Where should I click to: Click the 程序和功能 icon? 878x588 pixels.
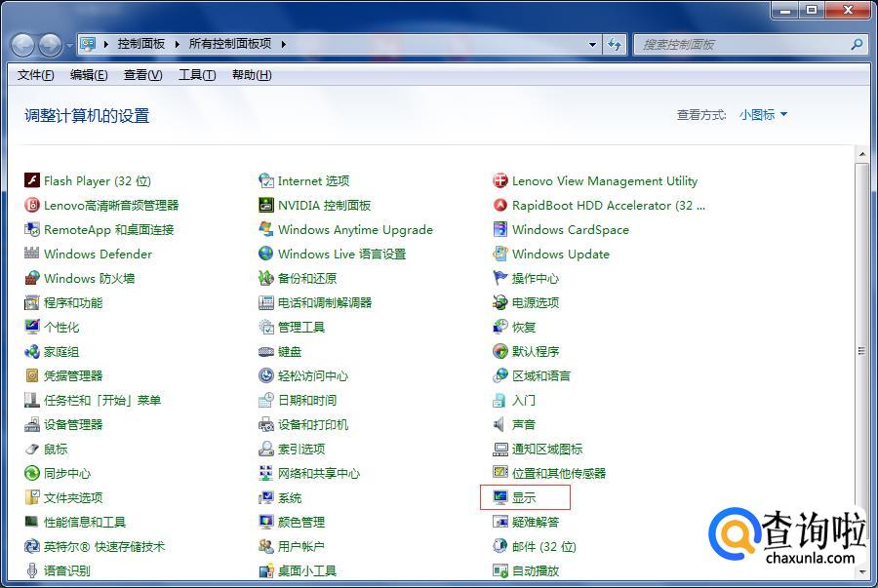click(x=32, y=302)
